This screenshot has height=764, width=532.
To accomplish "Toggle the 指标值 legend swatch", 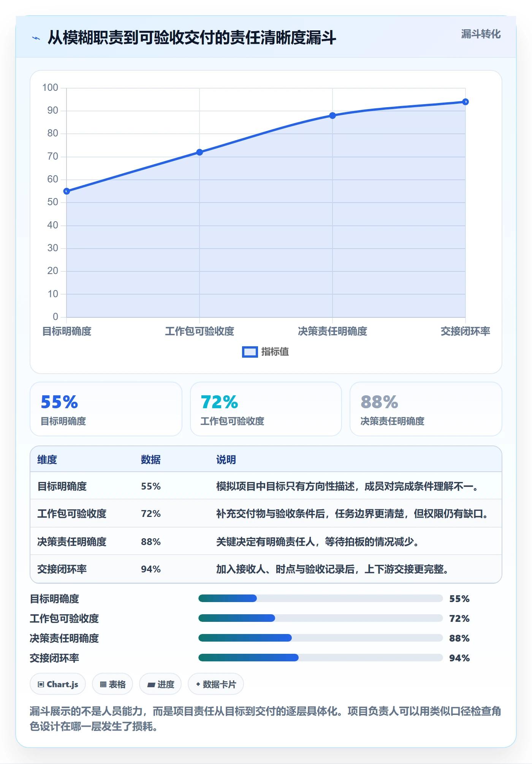I will [250, 352].
